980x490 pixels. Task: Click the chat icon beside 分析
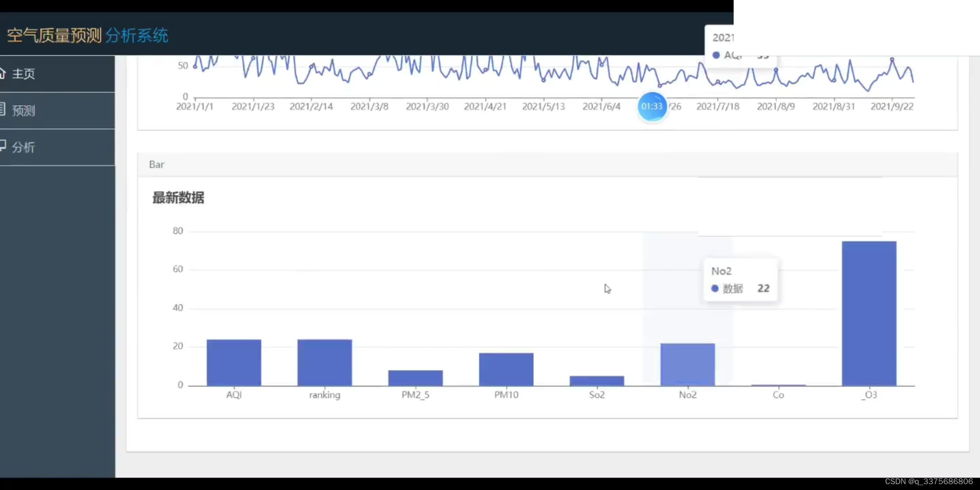tap(2, 145)
